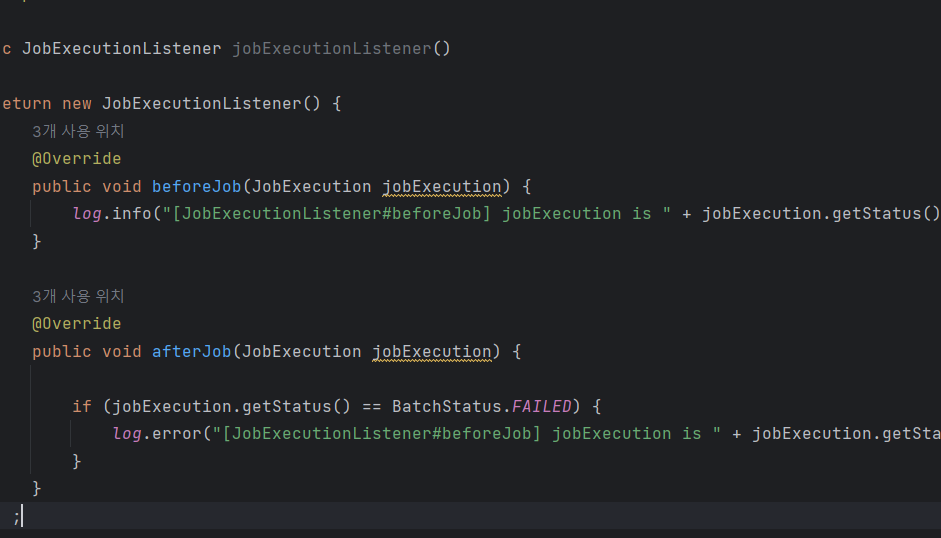Image resolution: width=941 pixels, height=538 pixels.
Task: Click the closing brace of the if block
Action: pyautogui.click(x=77, y=461)
